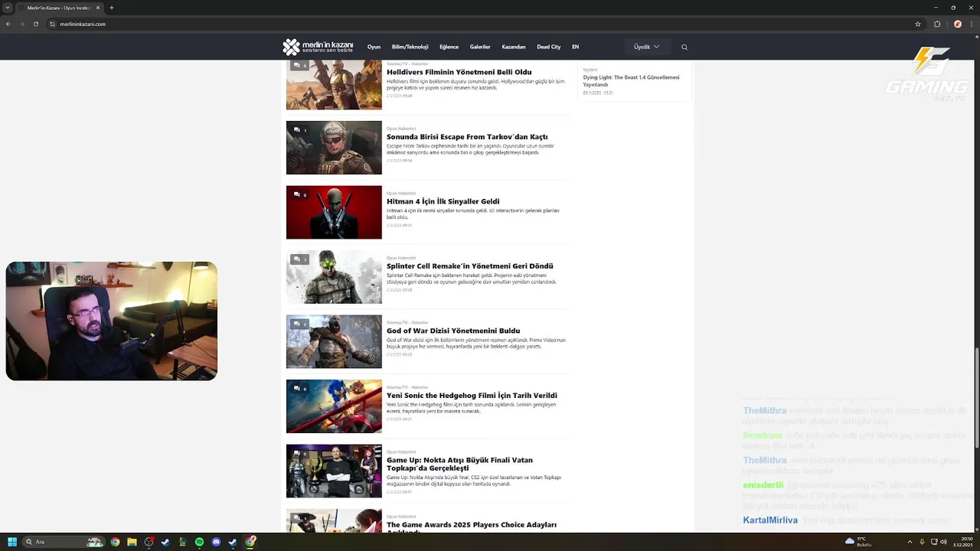Viewport: 980px width, 551px height.
Task: Click the Helldivers article thumbnail
Action: coord(334,84)
